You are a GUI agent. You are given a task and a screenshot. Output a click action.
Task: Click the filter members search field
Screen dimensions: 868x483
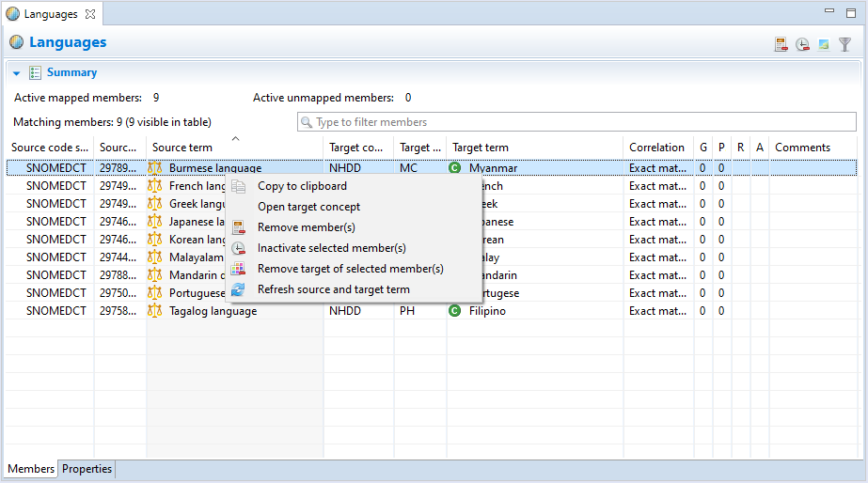tap(576, 122)
